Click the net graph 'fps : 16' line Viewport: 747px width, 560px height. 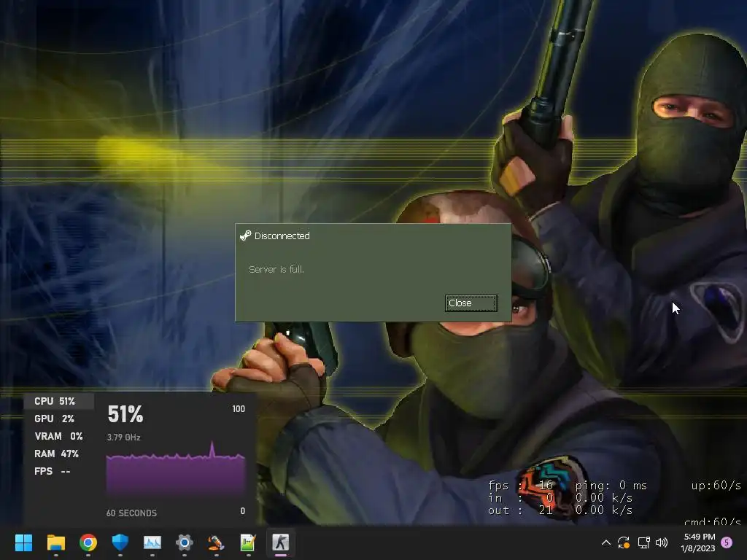click(x=521, y=486)
